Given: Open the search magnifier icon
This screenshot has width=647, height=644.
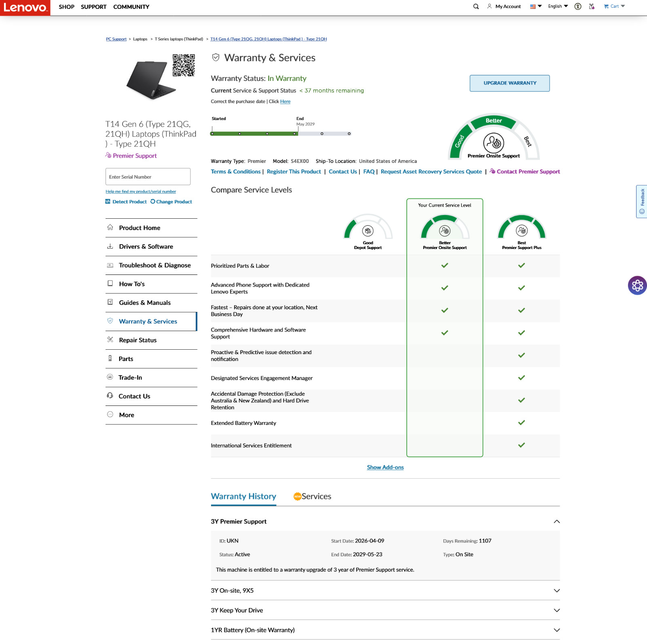Looking at the screenshot, I should pyautogui.click(x=476, y=6).
